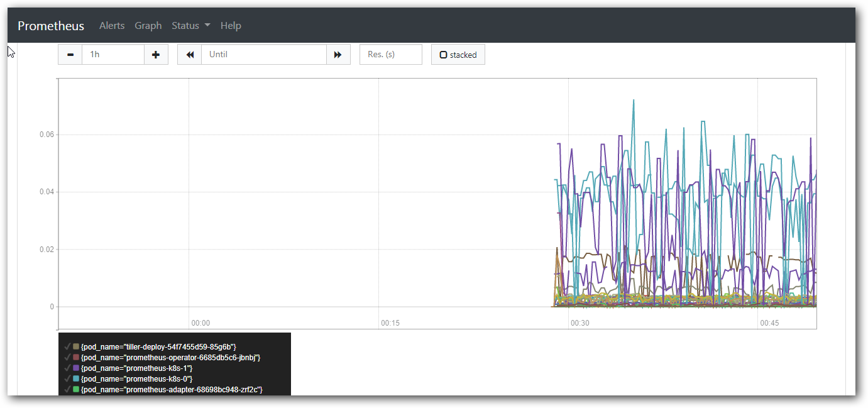The height and width of the screenshot is (408, 868).
Task: Open the Help link in navbar
Action: point(231,26)
